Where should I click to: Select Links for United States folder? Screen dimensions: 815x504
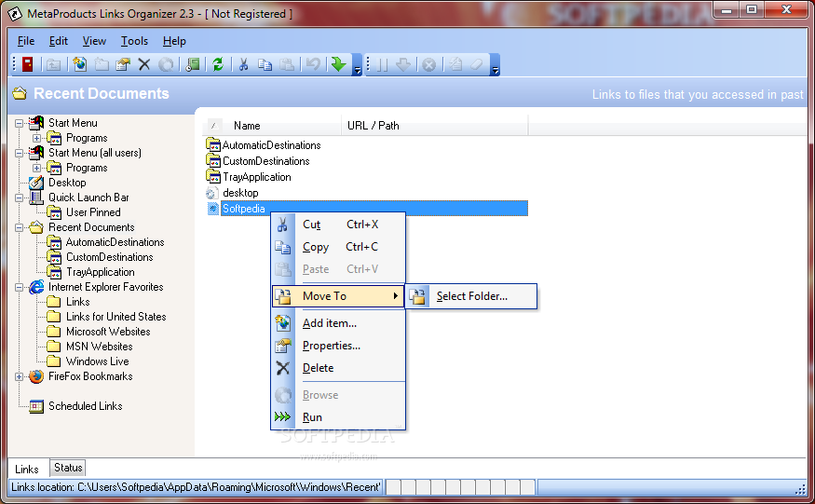(x=115, y=317)
